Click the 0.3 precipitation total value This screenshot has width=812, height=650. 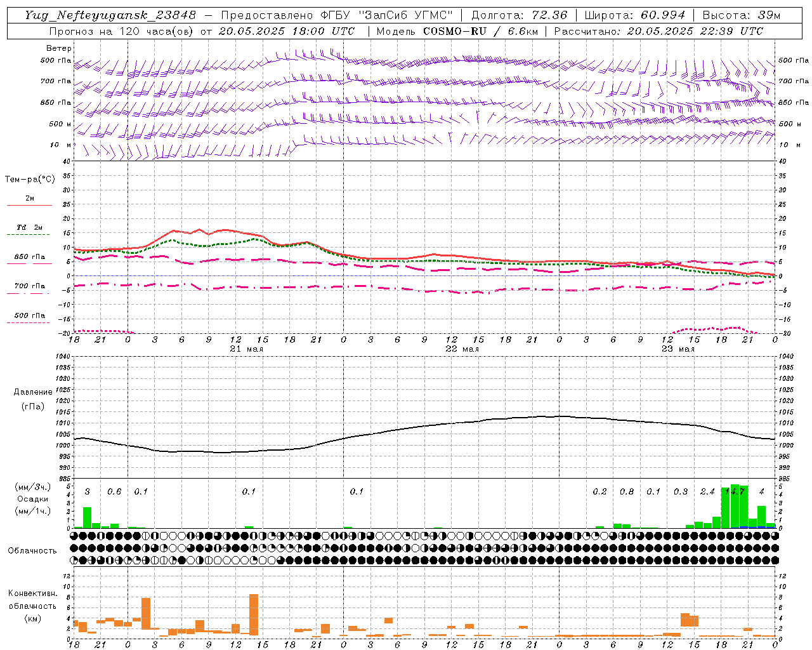pyautogui.click(x=681, y=492)
